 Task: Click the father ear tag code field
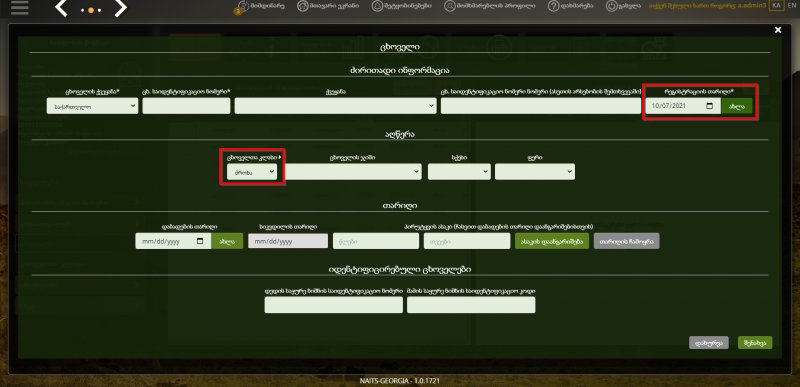pos(471,305)
